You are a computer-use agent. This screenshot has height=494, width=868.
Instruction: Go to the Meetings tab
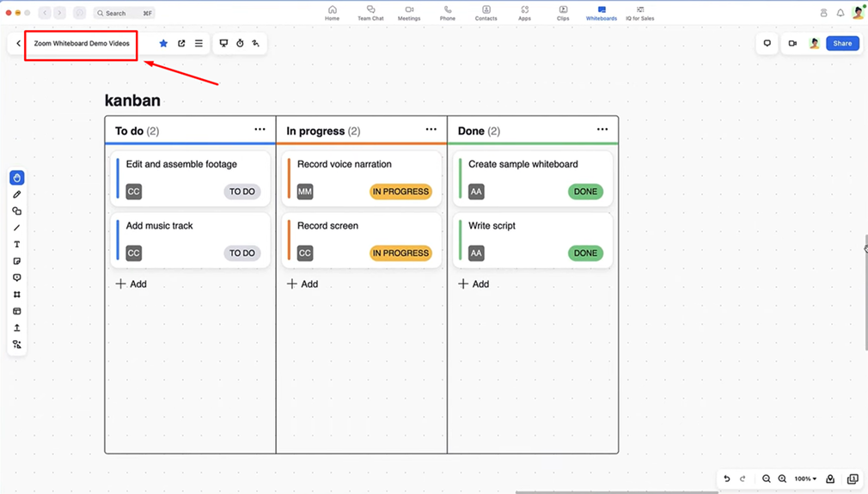pyautogui.click(x=409, y=13)
